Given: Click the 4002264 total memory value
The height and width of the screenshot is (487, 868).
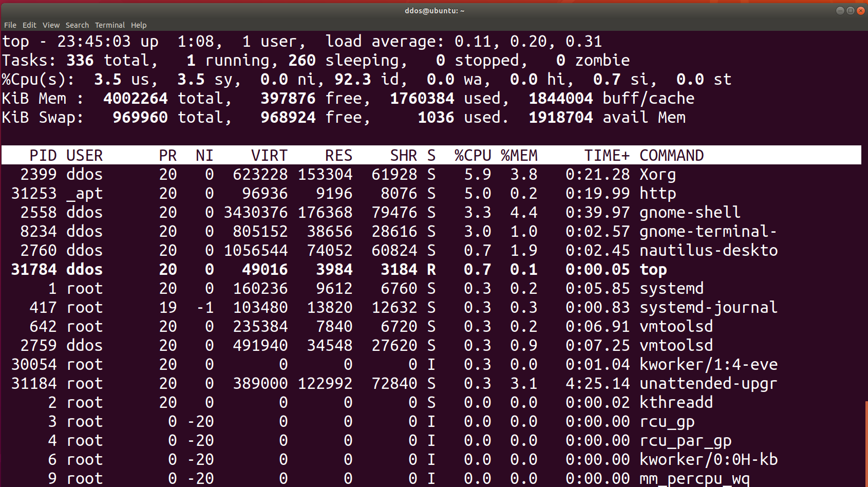Looking at the screenshot, I should pyautogui.click(x=136, y=99).
